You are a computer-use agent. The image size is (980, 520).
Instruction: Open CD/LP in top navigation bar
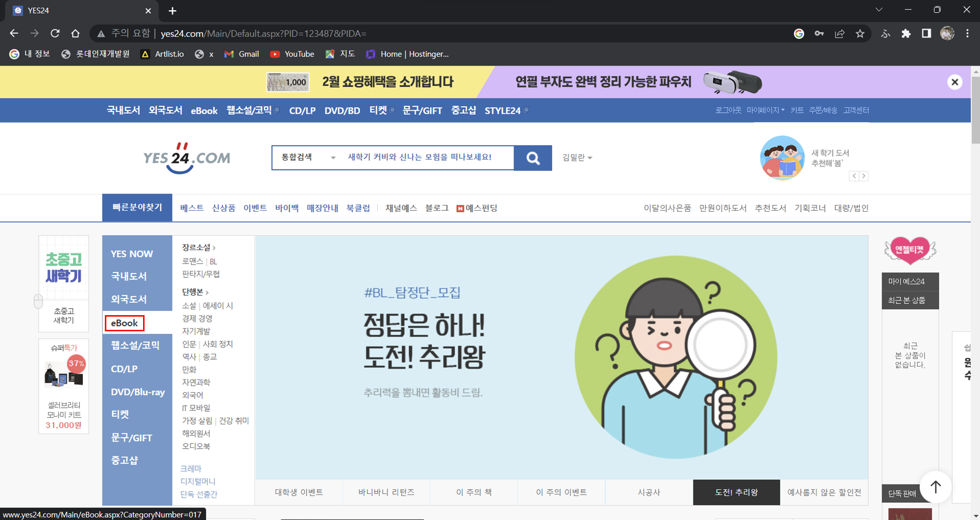[x=302, y=110]
